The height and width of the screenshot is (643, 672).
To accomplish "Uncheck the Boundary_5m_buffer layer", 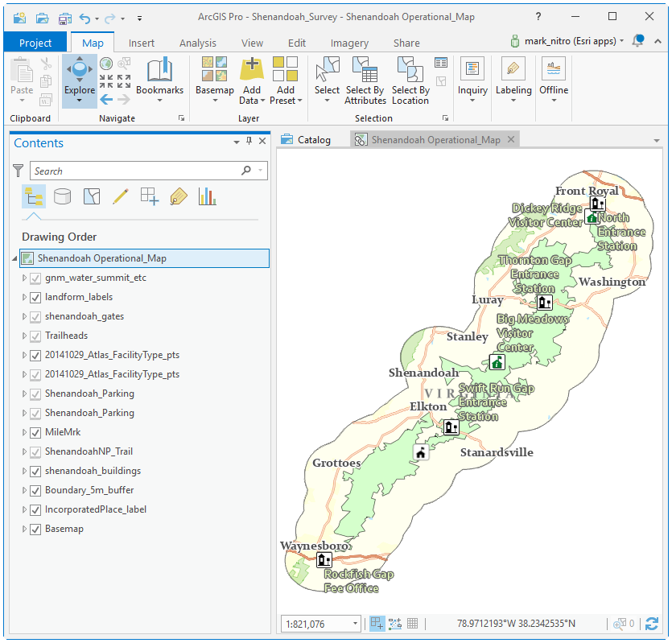I will (35, 490).
